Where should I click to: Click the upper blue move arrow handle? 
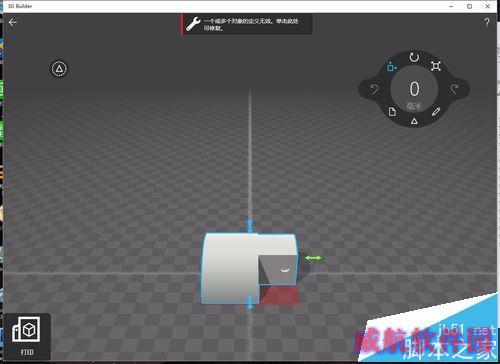[250, 226]
